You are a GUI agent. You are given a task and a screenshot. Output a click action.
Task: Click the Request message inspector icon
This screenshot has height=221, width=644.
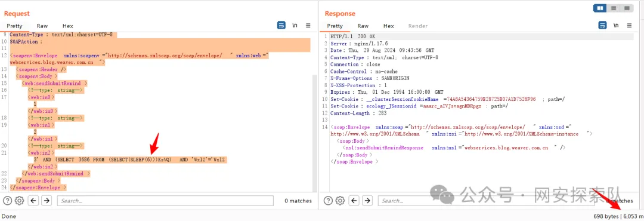(281, 26)
